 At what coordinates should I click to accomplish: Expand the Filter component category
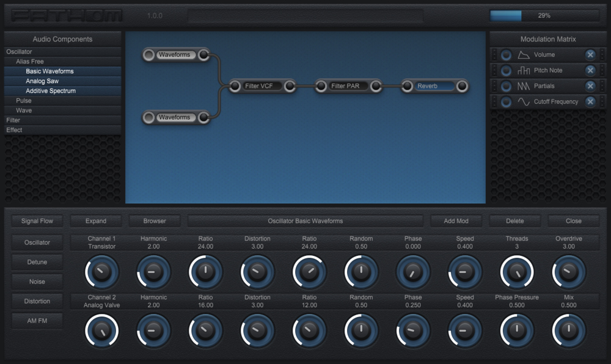click(x=62, y=120)
